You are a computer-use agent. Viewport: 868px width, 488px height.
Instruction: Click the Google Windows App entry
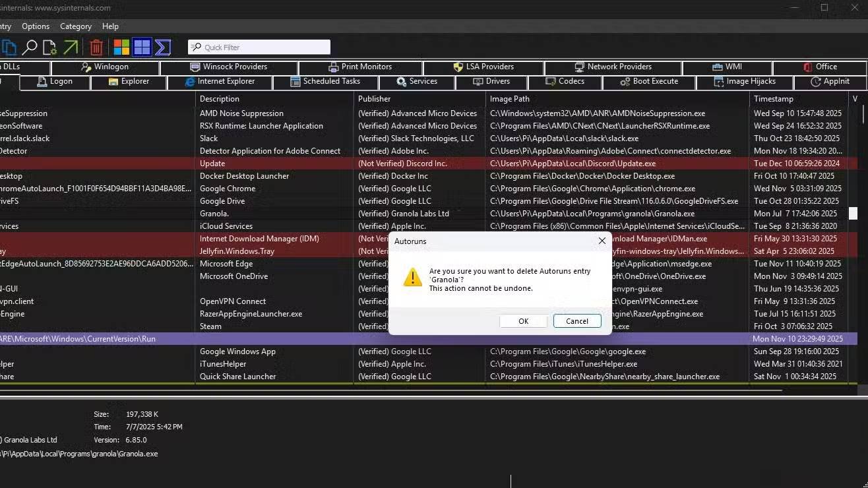(237, 351)
